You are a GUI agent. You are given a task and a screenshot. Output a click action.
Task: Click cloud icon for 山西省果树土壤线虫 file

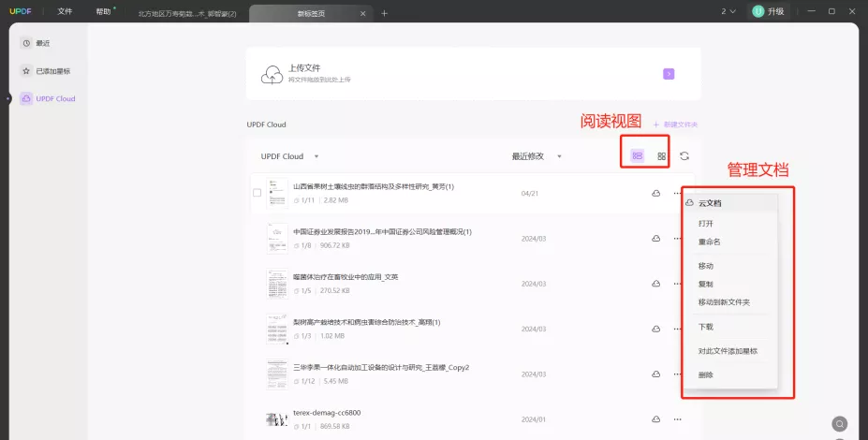[x=656, y=193]
